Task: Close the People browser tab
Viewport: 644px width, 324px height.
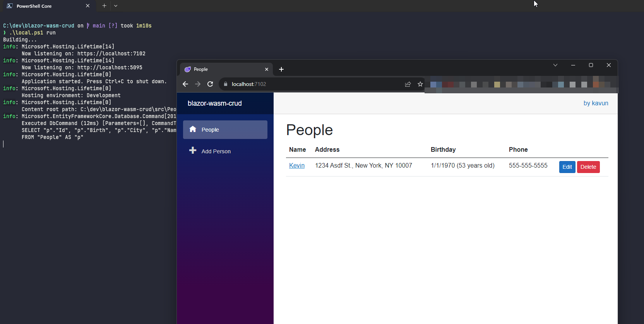Action: click(x=267, y=69)
